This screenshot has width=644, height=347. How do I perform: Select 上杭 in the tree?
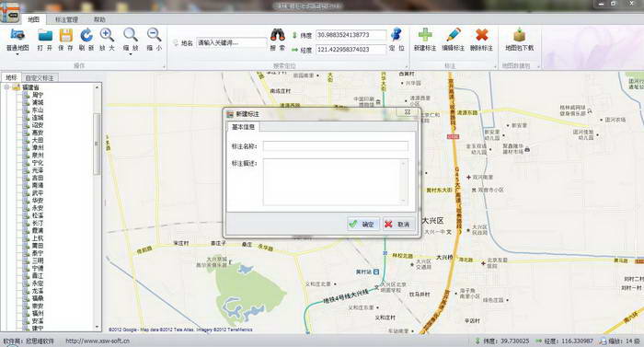(x=38, y=238)
